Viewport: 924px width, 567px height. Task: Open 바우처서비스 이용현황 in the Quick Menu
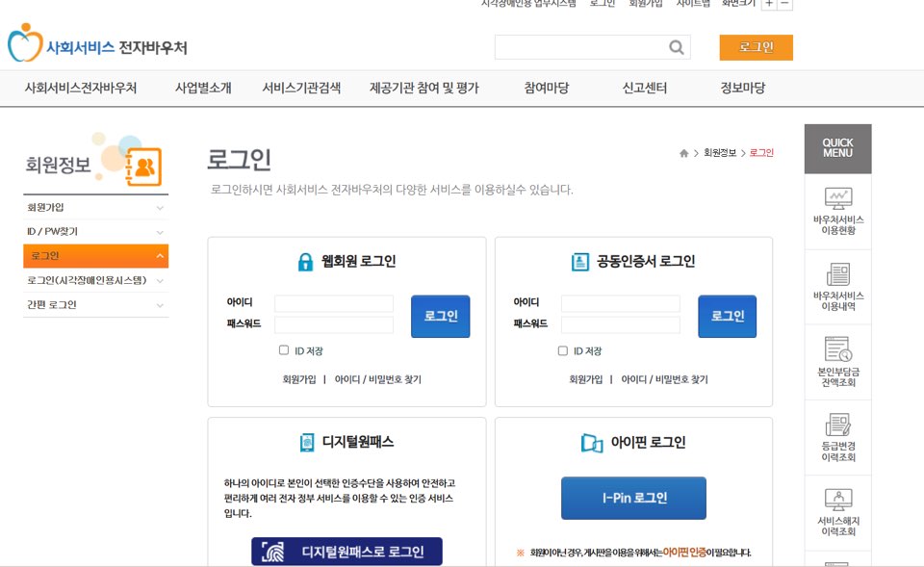[x=836, y=214]
